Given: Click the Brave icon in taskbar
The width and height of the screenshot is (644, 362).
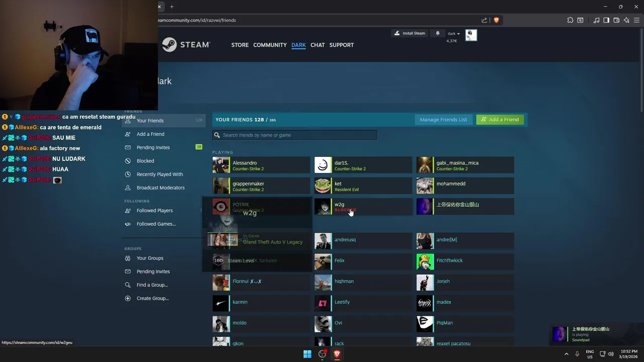Looking at the screenshot, I should click(337, 354).
